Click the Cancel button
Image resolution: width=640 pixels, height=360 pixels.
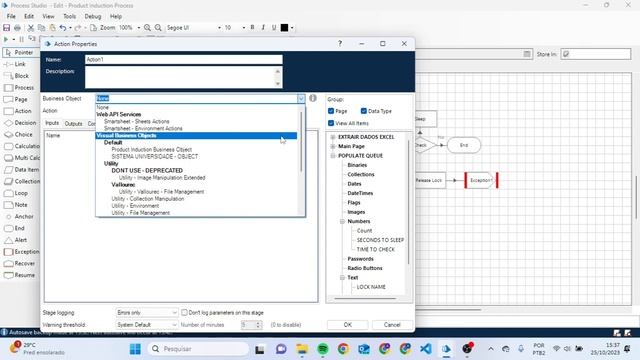tap(392, 324)
